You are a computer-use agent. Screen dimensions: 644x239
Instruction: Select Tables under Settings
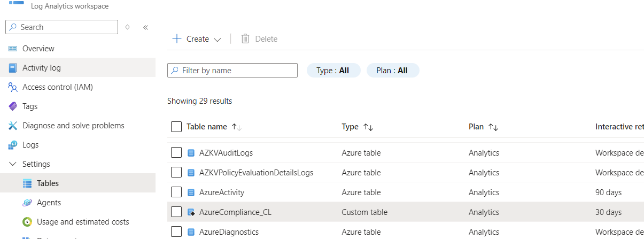[x=48, y=183]
